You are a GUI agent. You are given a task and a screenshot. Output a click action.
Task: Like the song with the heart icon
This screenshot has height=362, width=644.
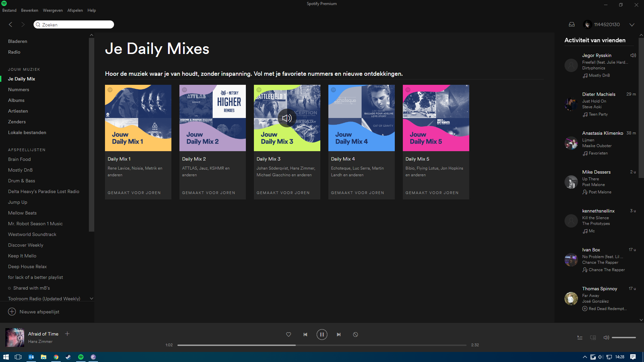point(288,335)
